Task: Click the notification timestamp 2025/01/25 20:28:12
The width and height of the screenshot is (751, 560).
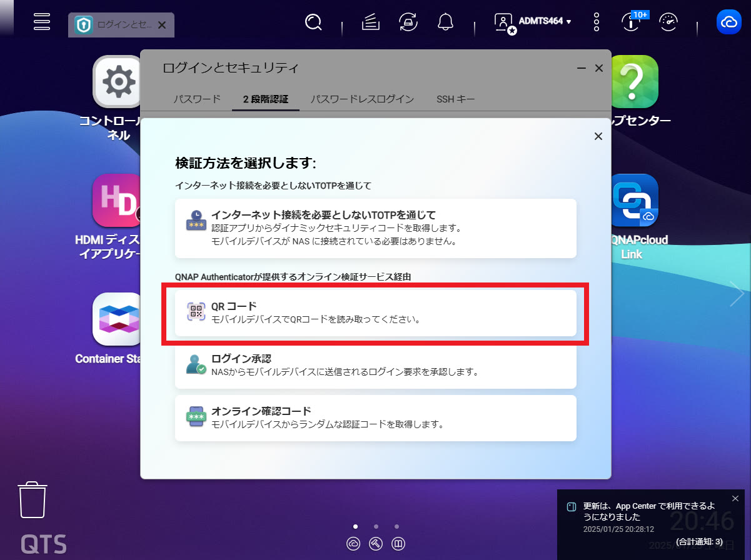Action: (618, 529)
